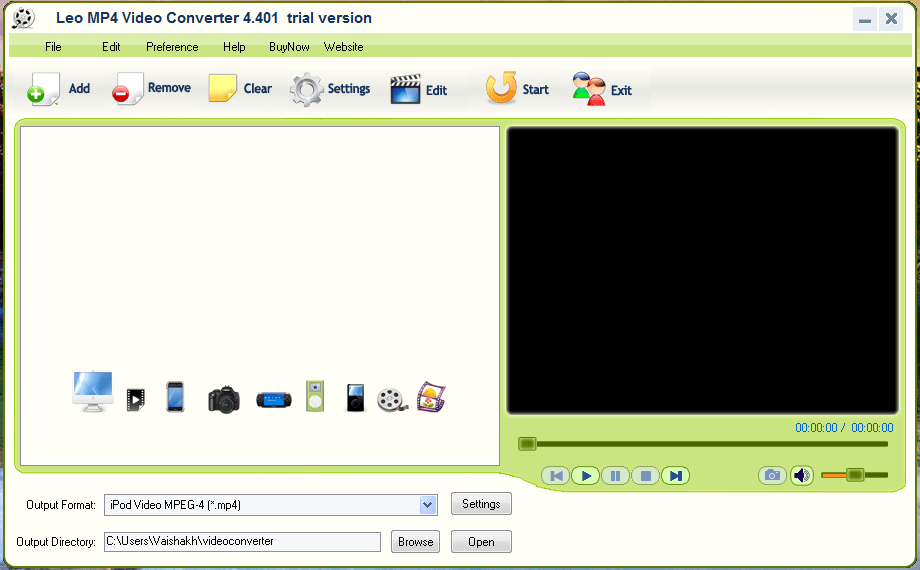Viewport: 920px width, 570px height.
Task: Open Settings via the gear icon
Action: click(306, 90)
